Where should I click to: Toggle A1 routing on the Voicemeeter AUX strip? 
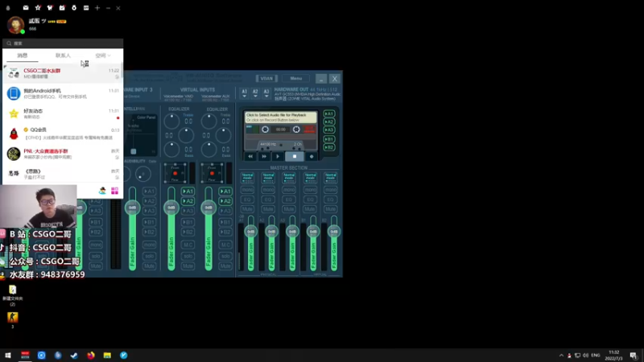pyautogui.click(x=225, y=191)
